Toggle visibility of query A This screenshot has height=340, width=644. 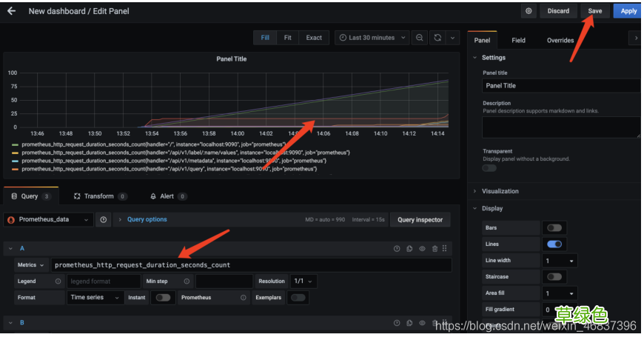[x=422, y=249]
